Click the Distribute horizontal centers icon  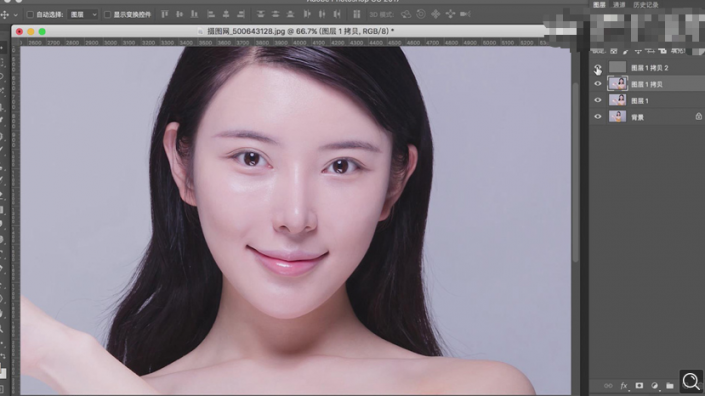click(322, 14)
